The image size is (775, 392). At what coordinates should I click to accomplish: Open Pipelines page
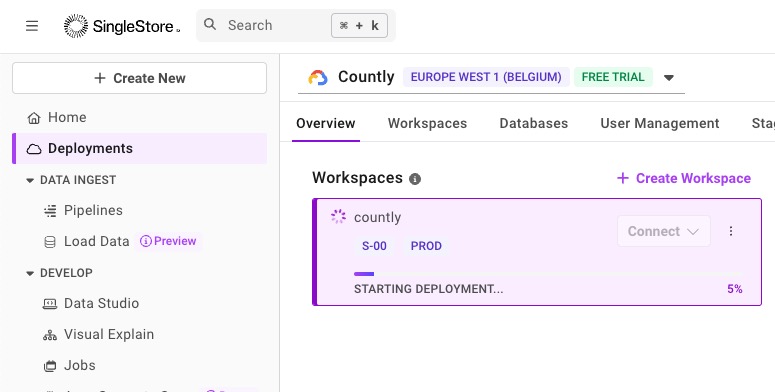tap(93, 211)
